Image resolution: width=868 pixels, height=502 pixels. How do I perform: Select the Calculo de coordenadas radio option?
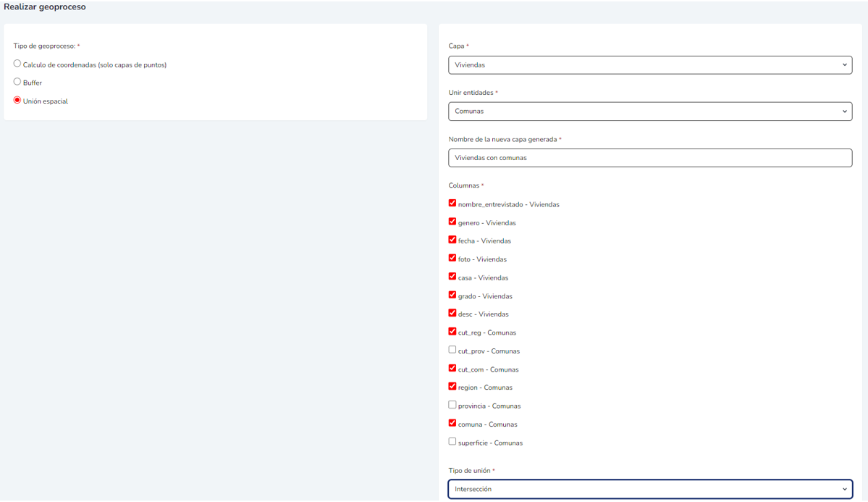(x=17, y=64)
